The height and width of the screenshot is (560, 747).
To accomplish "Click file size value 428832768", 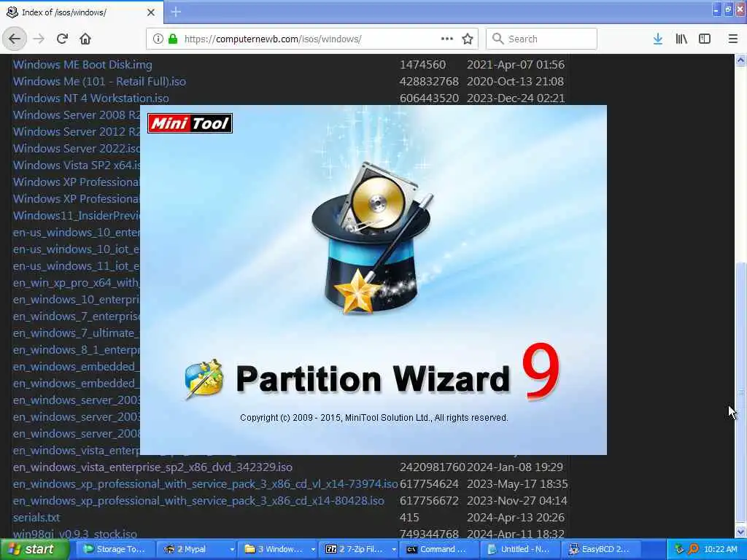I will [429, 82].
